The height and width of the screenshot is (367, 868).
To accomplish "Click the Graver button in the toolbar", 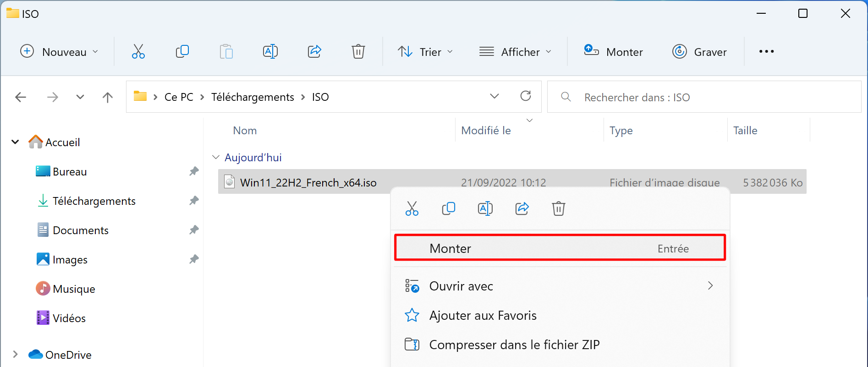I will tap(699, 51).
